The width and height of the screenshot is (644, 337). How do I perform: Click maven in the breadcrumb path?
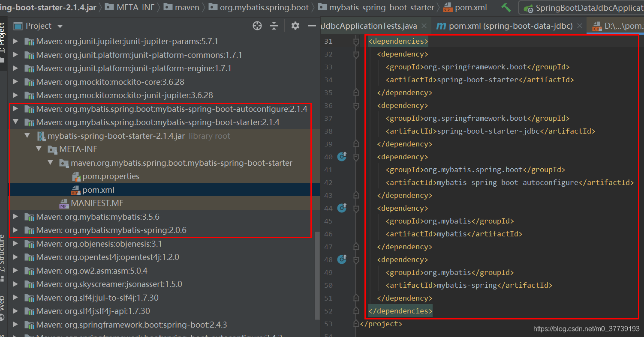pyautogui.click(x=181, y=8)
